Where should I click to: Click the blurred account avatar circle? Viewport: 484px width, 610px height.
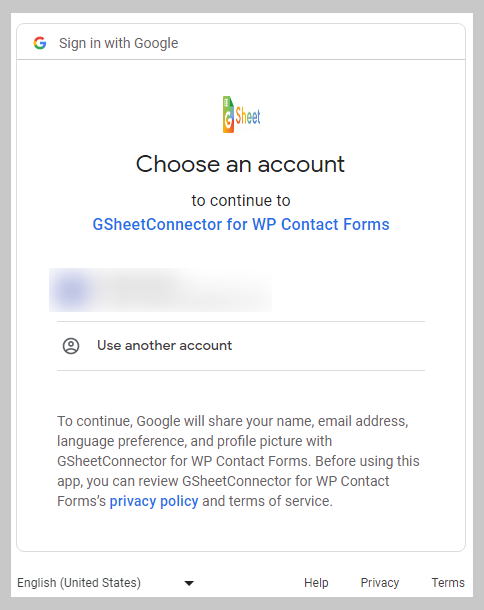pos(72,291)
